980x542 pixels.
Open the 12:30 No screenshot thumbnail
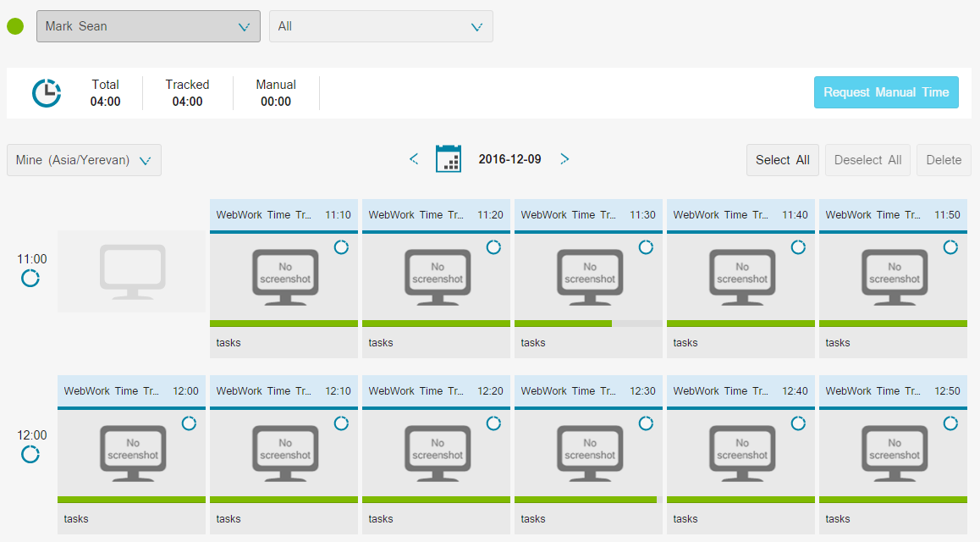pos(590,453)
